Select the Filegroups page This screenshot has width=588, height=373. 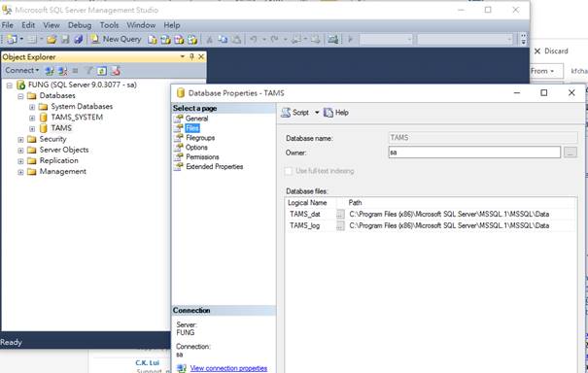click(x=200, y=138)
